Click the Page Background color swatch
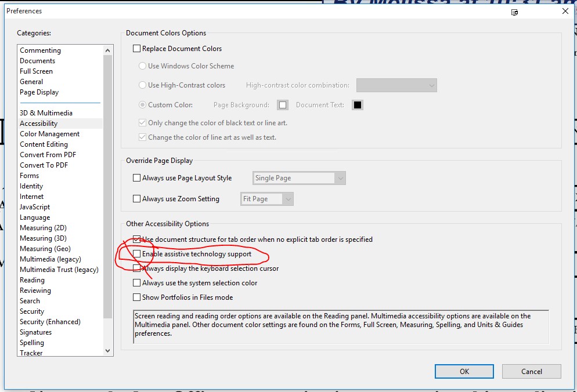 point(283,104)
